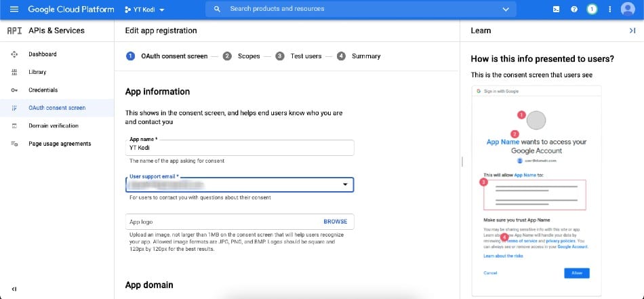Click the API logo icon in sidebar header
The width and height of the screenshot is (644, 299).
14,31
